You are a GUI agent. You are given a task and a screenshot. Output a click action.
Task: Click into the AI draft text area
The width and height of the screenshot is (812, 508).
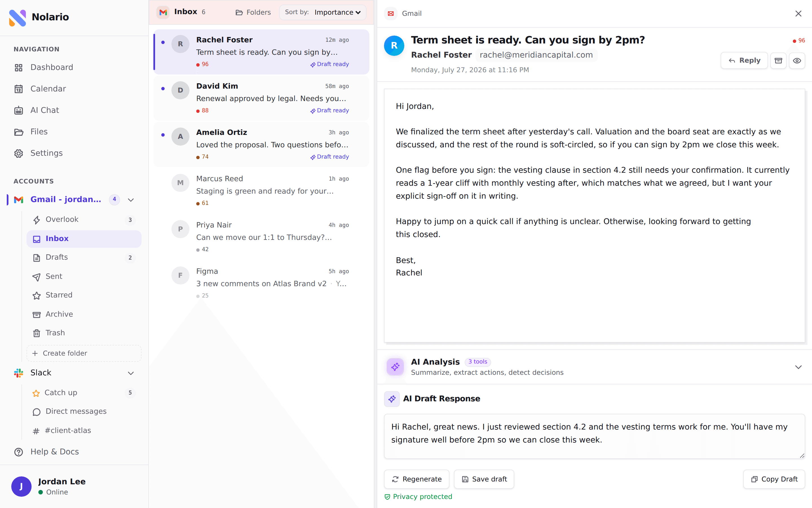(594, 436)
